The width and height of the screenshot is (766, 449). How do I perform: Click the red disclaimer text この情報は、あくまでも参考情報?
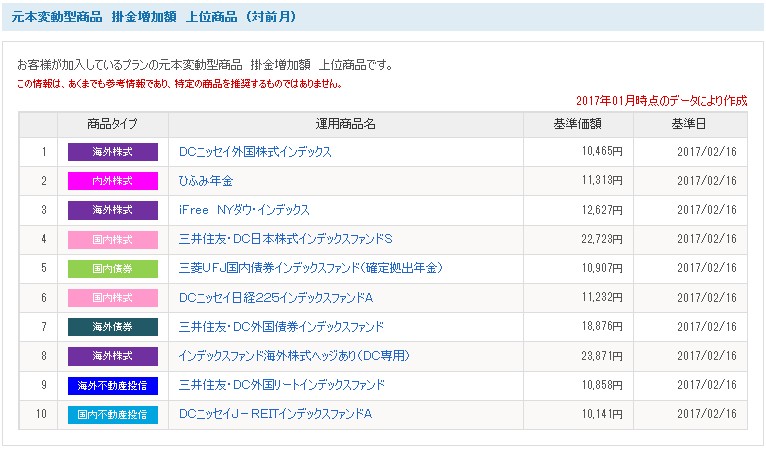(179, 84)
